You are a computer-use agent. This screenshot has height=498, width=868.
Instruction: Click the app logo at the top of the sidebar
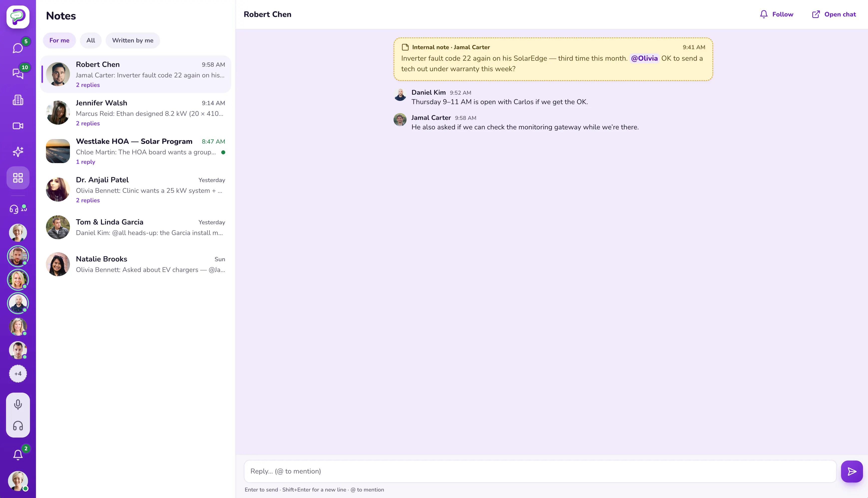click(x=18, y=17)
